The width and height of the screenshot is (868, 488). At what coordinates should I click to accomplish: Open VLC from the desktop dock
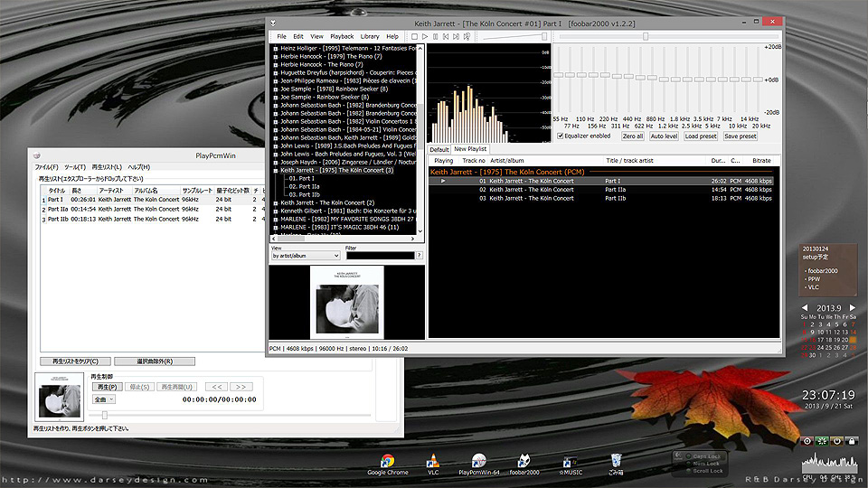[x=432, y=461]
